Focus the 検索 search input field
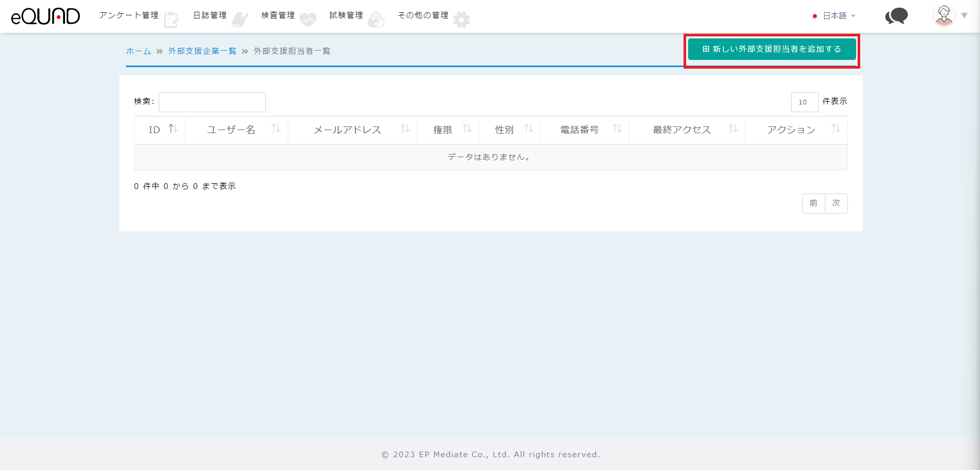The width and height of the screenshot is (980, 470). point(212,102)
